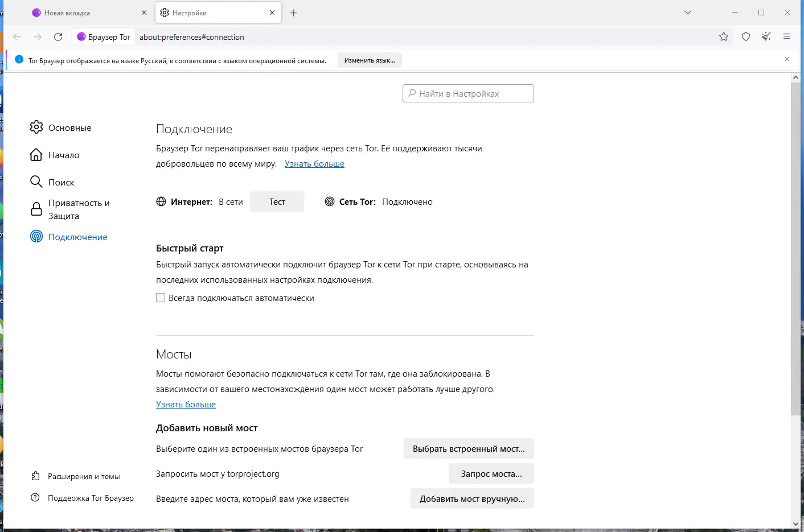Click the scrollbar down arrow

(x=795, y=524)
